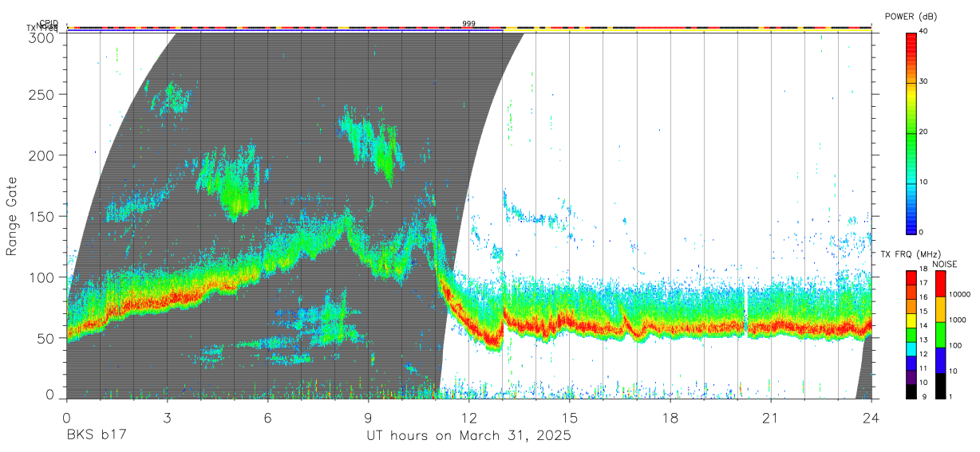Viewport: 980px width, 452px height.
Task: Click the 999 CPID value above the plot
Action: point(468,24)
